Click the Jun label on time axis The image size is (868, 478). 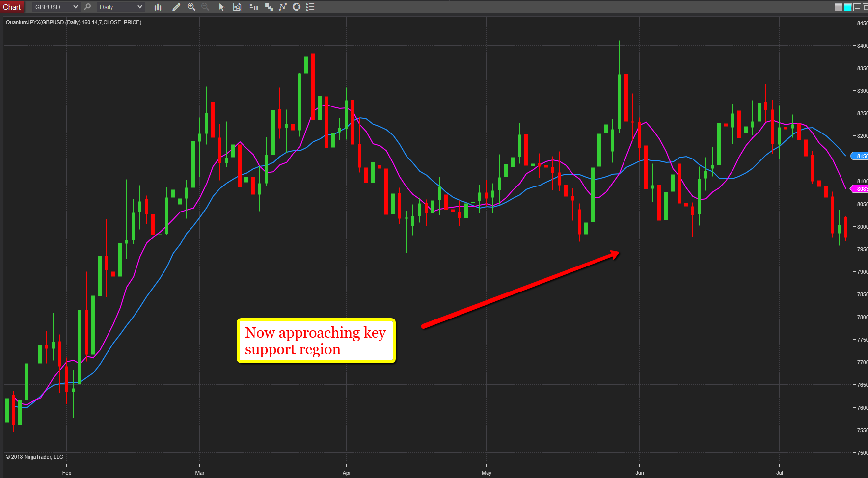[640, 473]
